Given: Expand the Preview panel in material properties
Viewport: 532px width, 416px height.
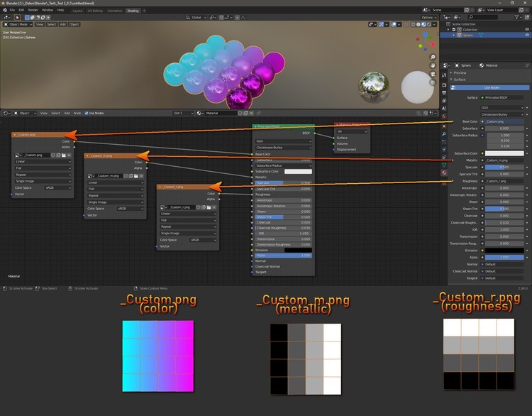Looking at the screenshot, I should point(460,72).
